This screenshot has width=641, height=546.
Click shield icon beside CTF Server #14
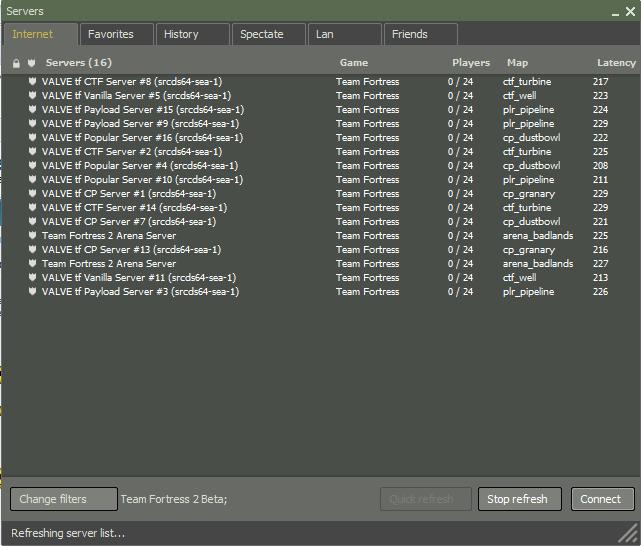tap(32, 207)
